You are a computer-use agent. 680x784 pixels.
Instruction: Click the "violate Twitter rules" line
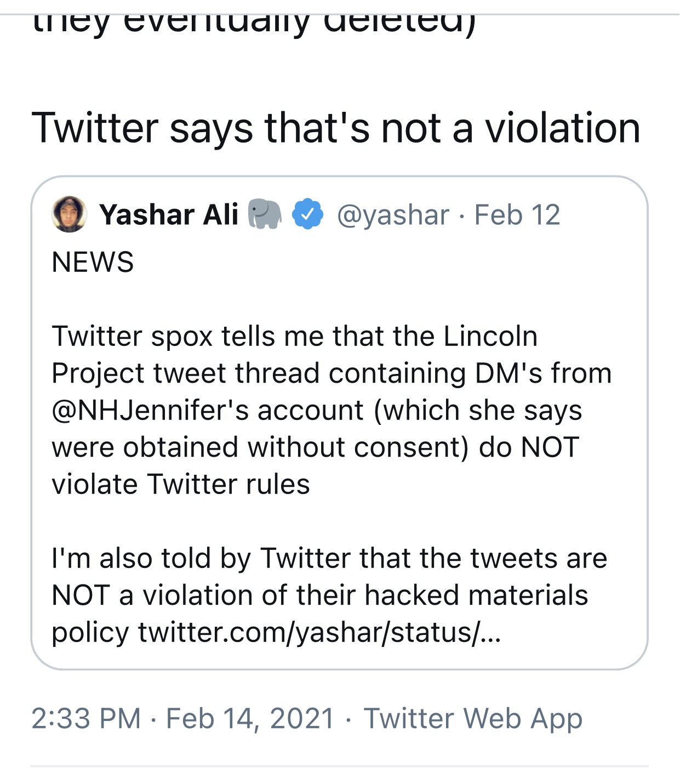pos(181,484)
